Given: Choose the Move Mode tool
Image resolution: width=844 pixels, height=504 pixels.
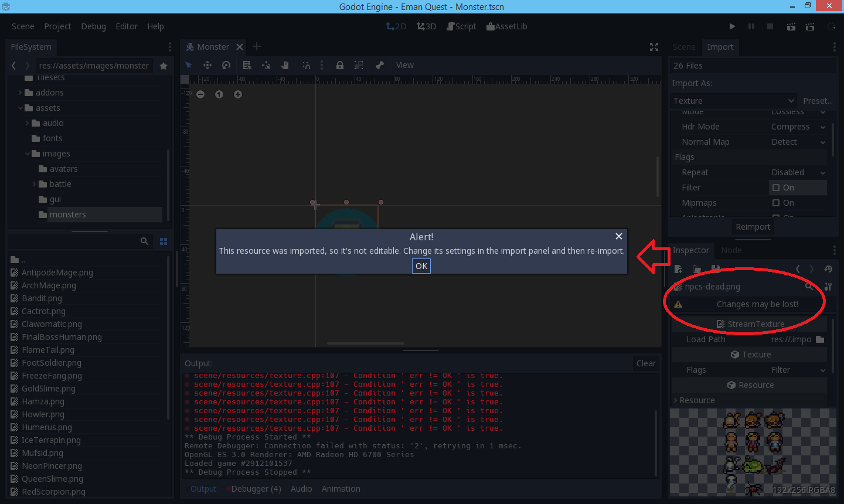Looking at the screenshot, I should pyautogui.click(x=207, y=65).
